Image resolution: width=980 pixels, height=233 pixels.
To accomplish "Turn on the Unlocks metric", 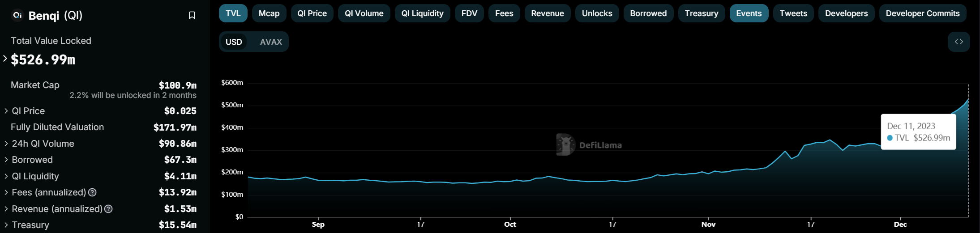I will tap(597, 13).
